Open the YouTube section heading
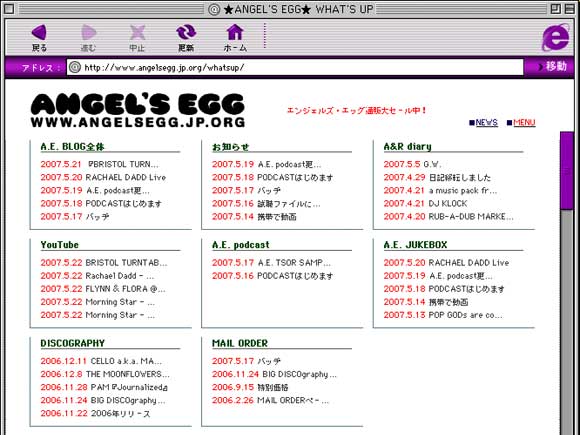The image size is (580, 435). pos(60,245)
